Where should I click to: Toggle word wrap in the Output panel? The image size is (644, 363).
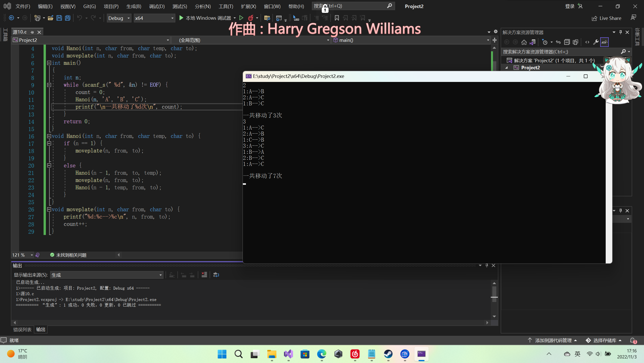click(x=216, y=275)
